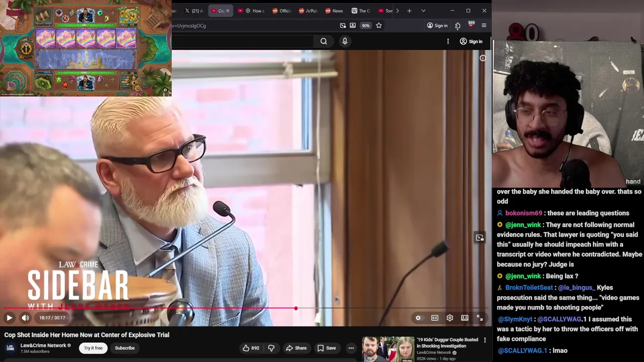The image size is (644, 362).
Task: Open the extension icon with 511 badge
Action: click(471, 25)
